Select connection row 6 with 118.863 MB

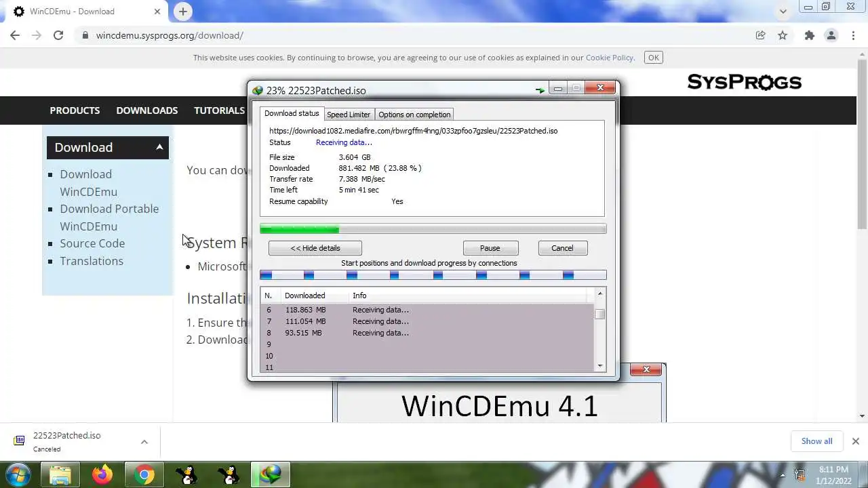(427, 310)
